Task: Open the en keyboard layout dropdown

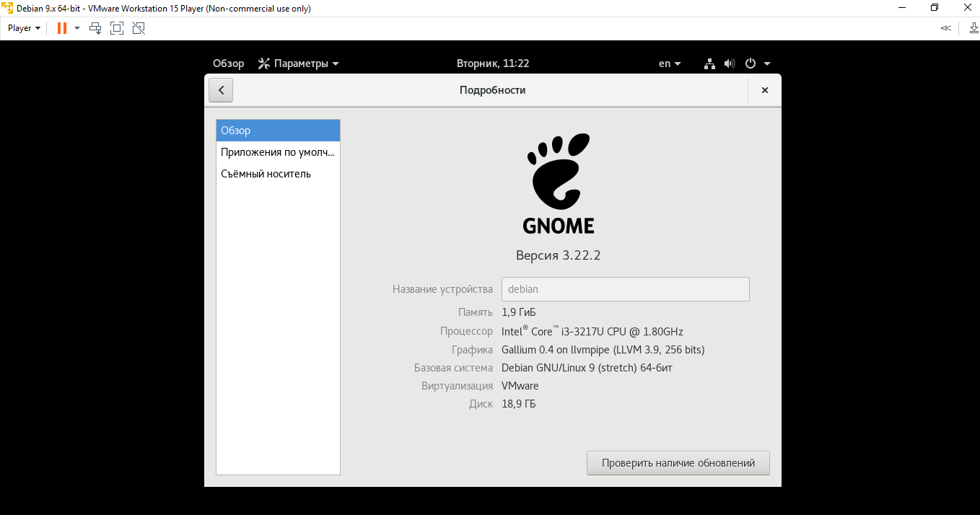Action: (x=670, y=63)
